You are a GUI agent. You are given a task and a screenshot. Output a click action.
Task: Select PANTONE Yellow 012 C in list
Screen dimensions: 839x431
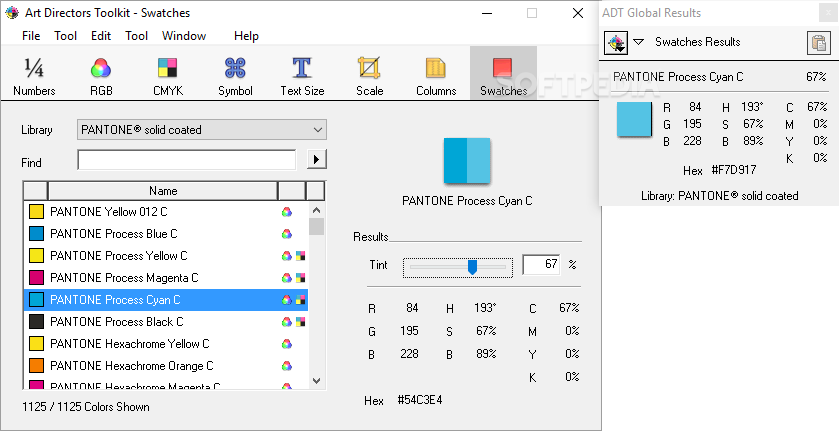(166, 211)
